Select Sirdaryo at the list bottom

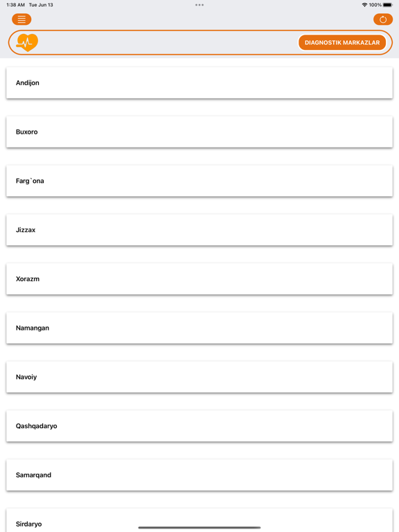pos(199,520)
